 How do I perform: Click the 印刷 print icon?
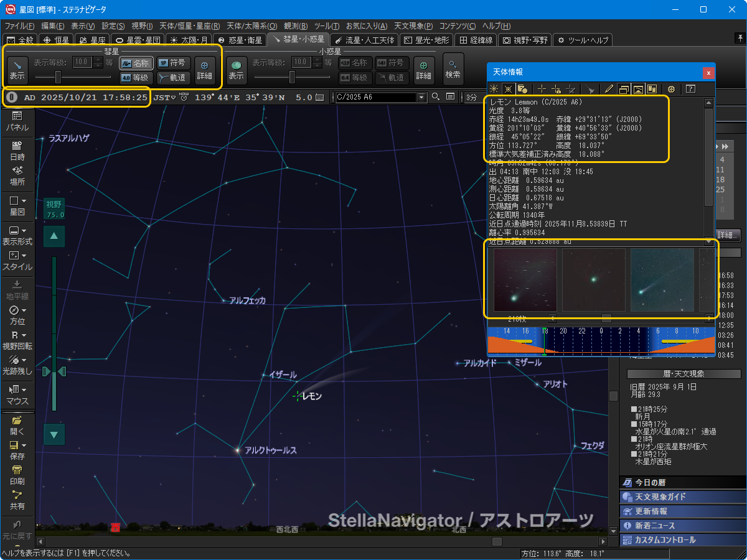click(17, 475)
